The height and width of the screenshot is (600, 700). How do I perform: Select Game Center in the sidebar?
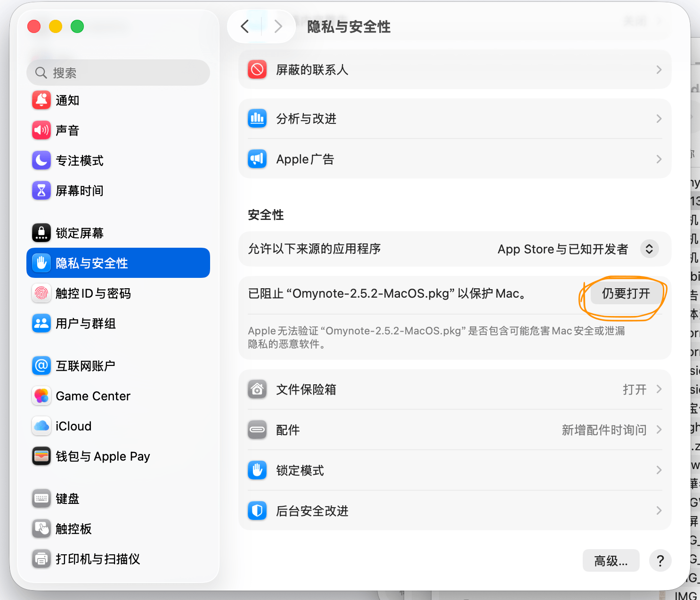pos(118,396)
